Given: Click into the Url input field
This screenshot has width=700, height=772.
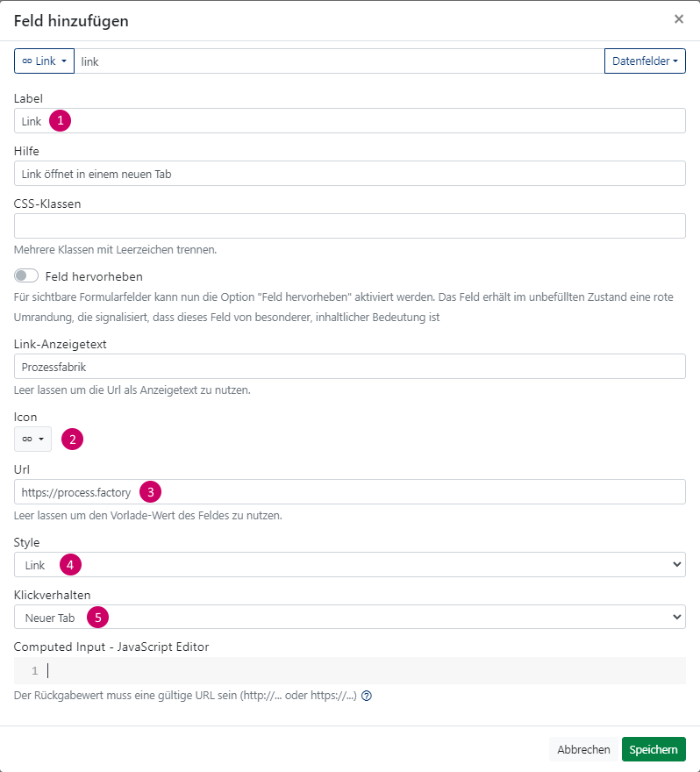Looking at the screenshot, I should click(349, 492).
